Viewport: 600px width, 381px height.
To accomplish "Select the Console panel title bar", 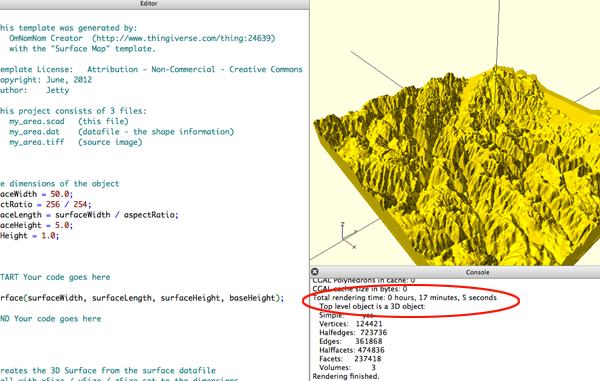I will pos(455,272).
